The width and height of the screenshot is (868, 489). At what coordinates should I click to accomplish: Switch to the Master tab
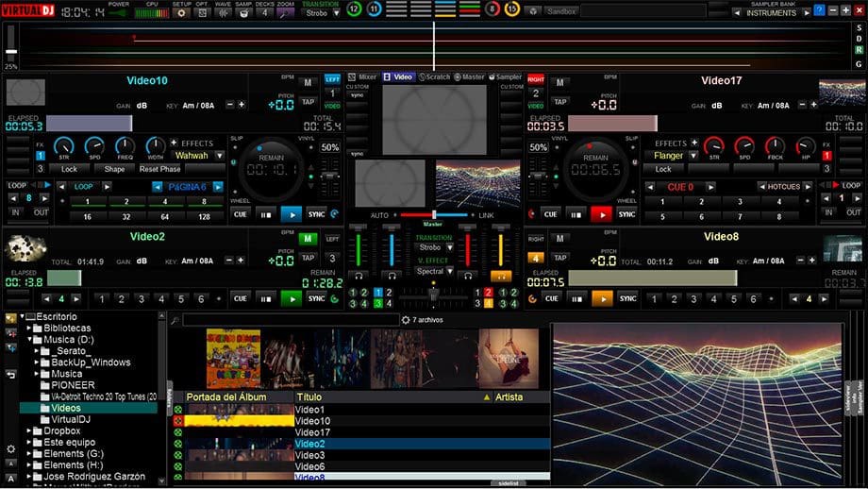470,77
